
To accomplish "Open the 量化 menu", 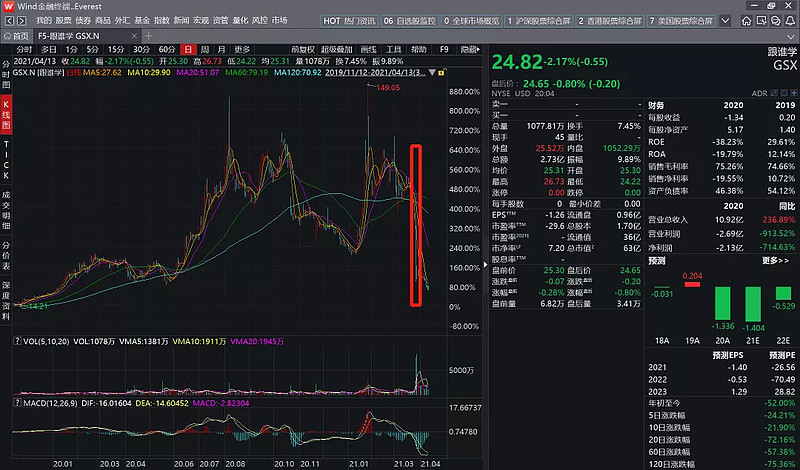I will [x=240, y=20].
